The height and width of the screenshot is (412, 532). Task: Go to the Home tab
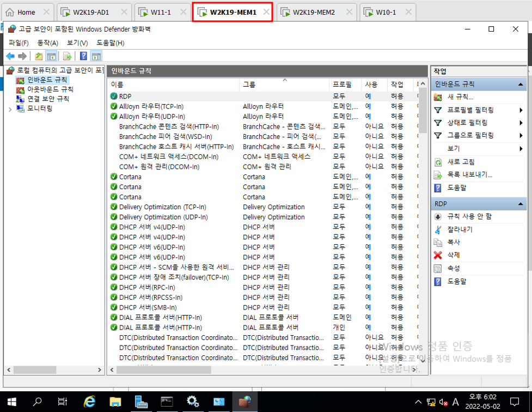coord(26,12)
